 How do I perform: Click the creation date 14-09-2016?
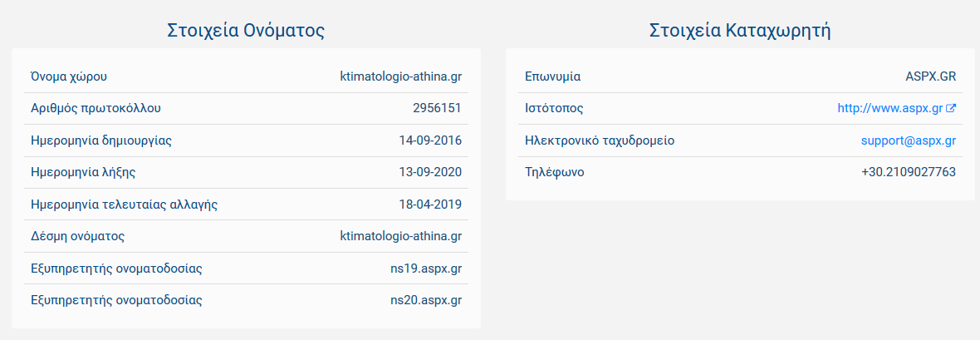(430, 140)
